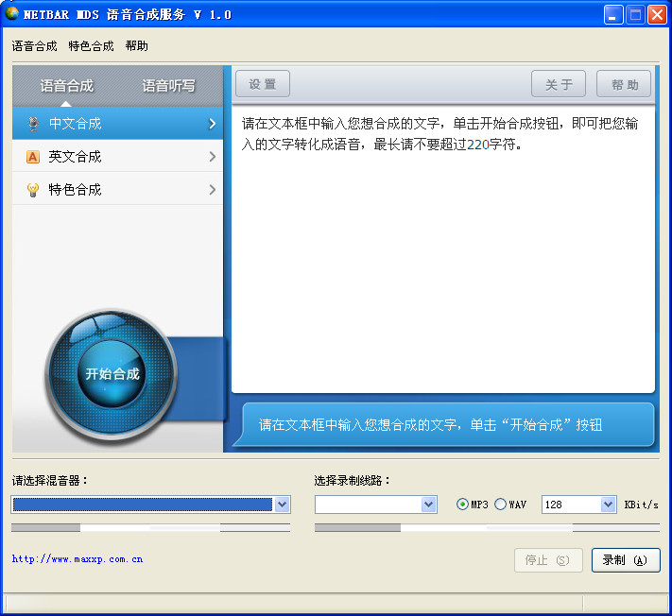The width and height of the screenshot is (672, 616).
Task: Click the 录制 (A) record button
Action: click(626, 560)
